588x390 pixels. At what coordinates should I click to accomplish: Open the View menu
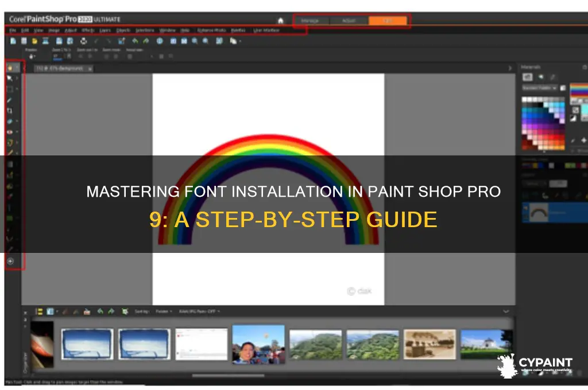point(38,30)
